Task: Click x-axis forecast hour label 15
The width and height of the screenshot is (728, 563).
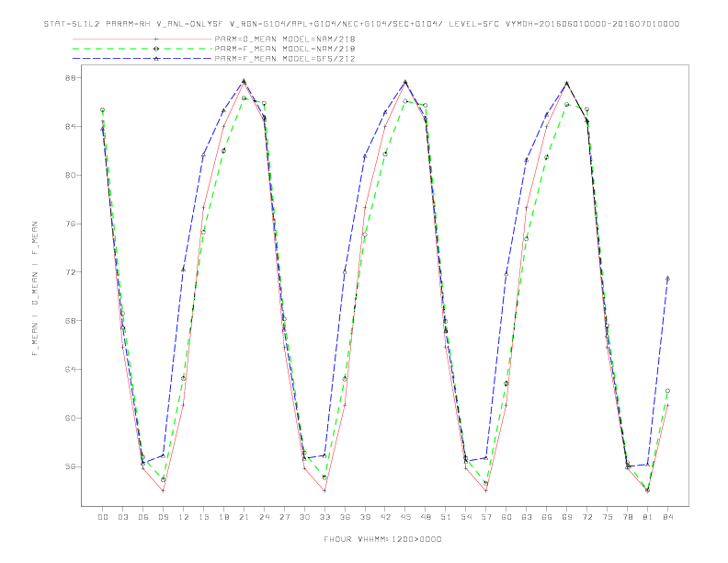Action: click(x=203, y=517)
